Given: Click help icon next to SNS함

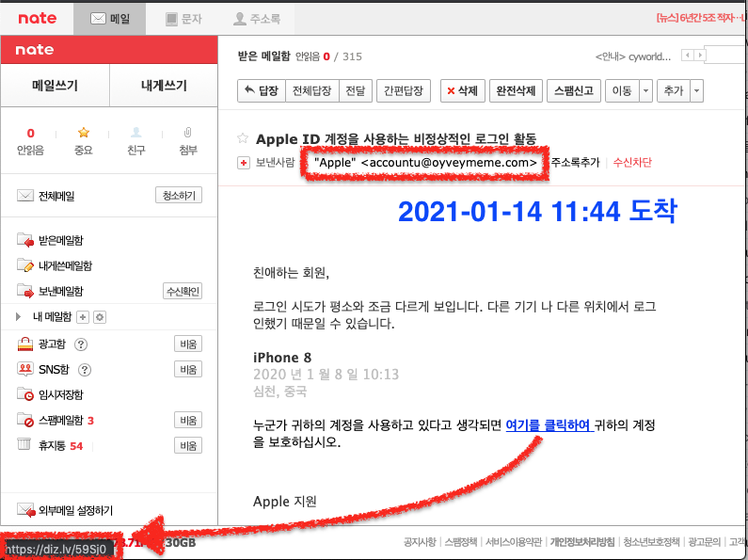Looking at the screenshot, I should (85, 370).
